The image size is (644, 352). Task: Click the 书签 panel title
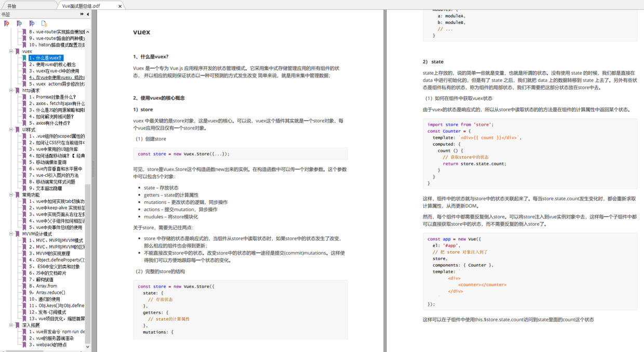(6, 15)
